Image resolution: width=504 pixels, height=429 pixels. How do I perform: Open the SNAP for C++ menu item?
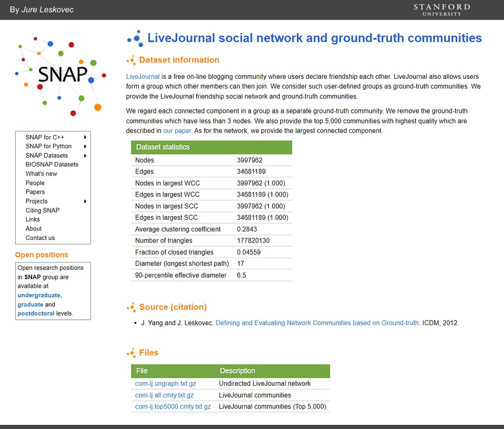click(x=45, y=137)
